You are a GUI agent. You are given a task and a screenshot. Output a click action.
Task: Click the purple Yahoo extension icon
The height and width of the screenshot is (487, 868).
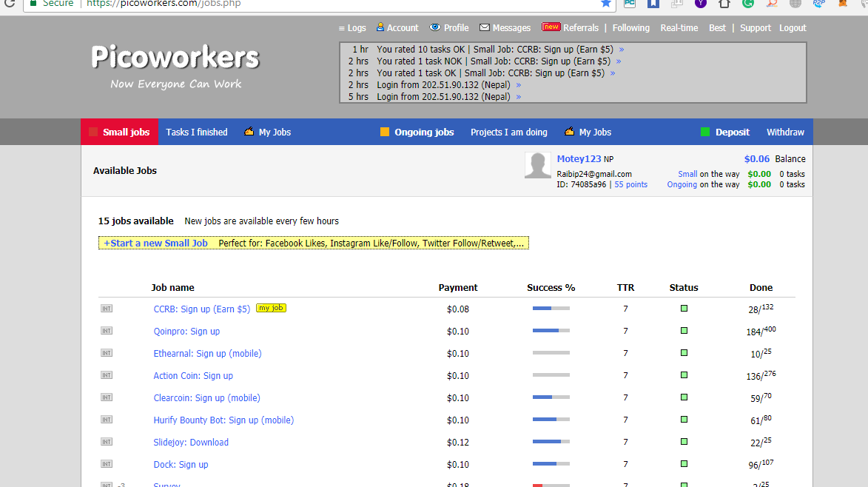701,3
